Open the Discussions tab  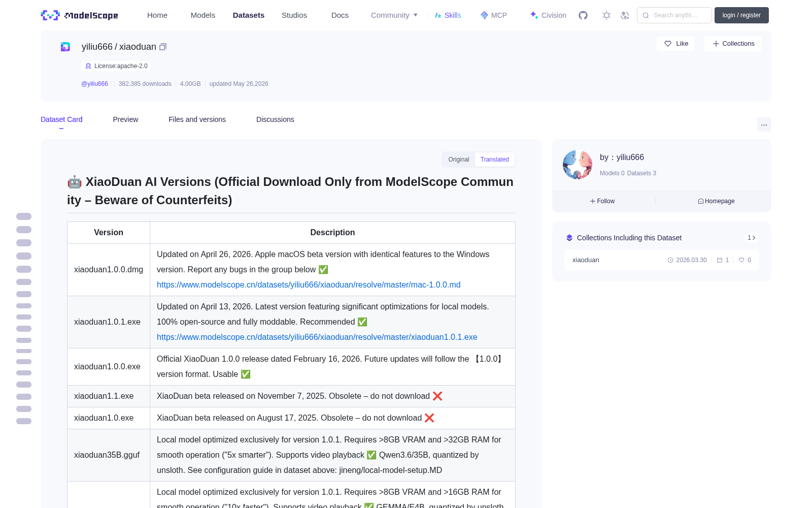point(275,119)
